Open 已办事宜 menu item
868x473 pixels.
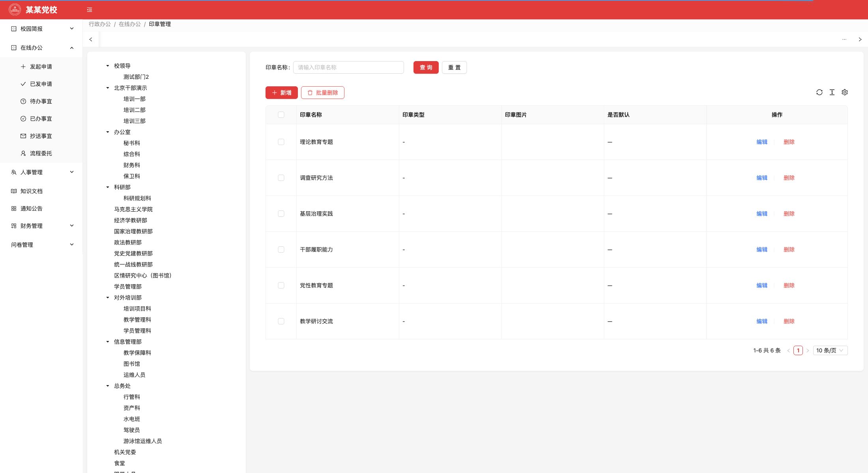pos(41,119)
